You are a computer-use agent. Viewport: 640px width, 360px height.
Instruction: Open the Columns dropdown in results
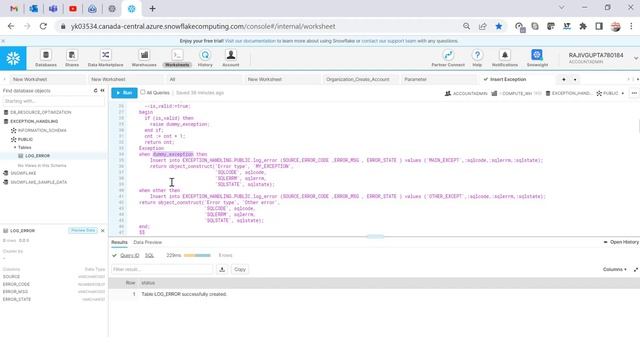[x=614, y=269]
